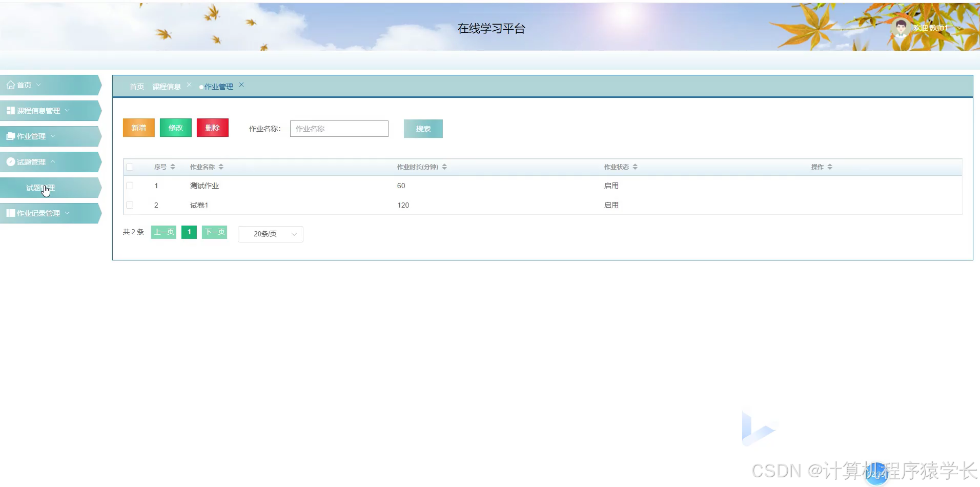Viewport: 980px width, 487px height.
Task: Click the grid icon on 课程信息管理
Action: point(10,110)
